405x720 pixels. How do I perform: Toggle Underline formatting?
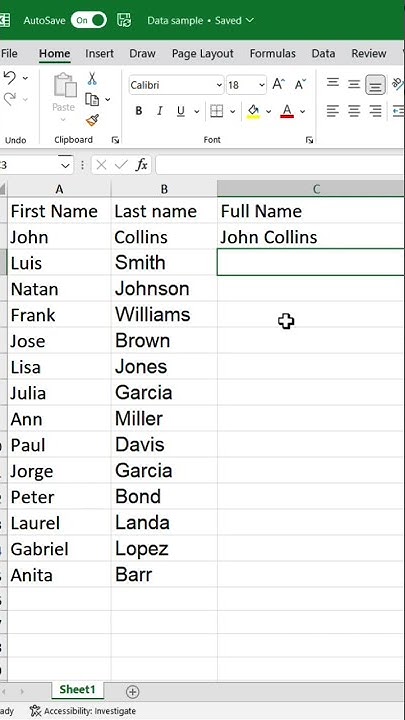[x=181, y=111]
